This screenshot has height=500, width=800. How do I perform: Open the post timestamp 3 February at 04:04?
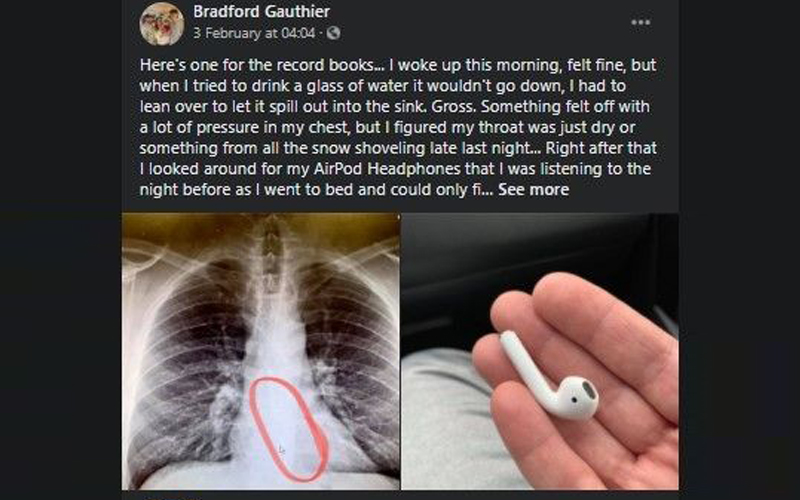pyautogui.click(x=254, y=33)
